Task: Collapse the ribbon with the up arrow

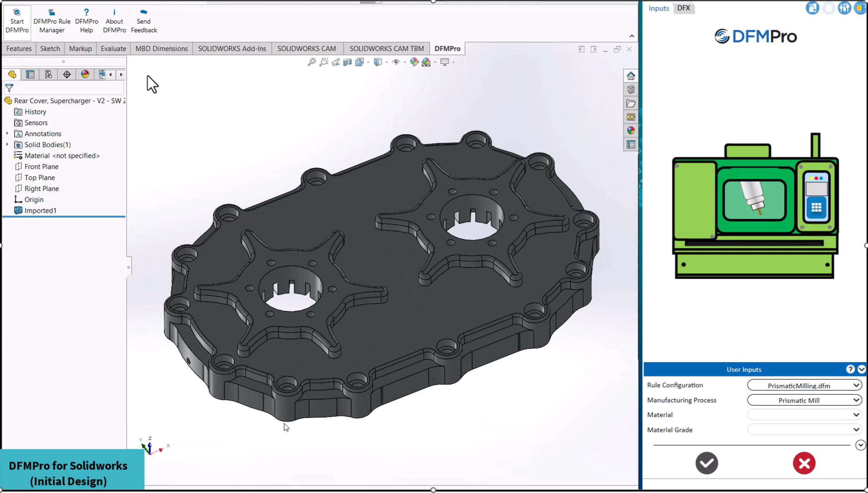Action: (632, 36)
